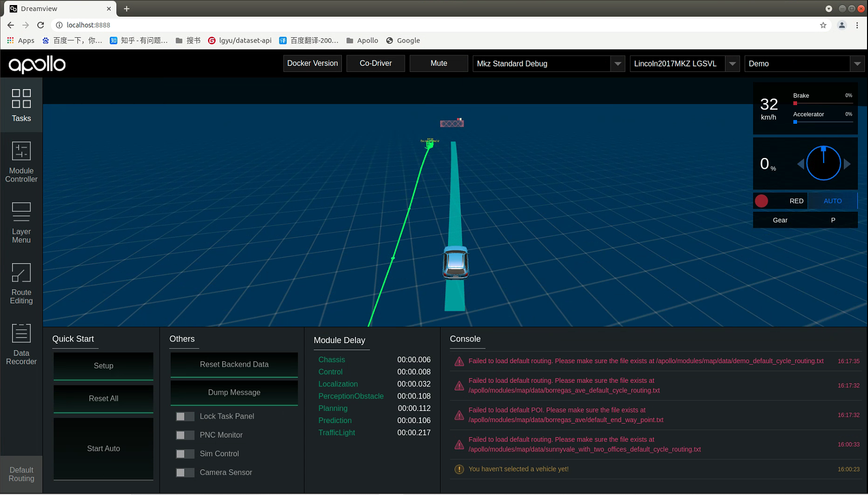Select Default Routing in the sidebar
The width and height of the screenshot is (868, 495).
(x=21, y=474)
